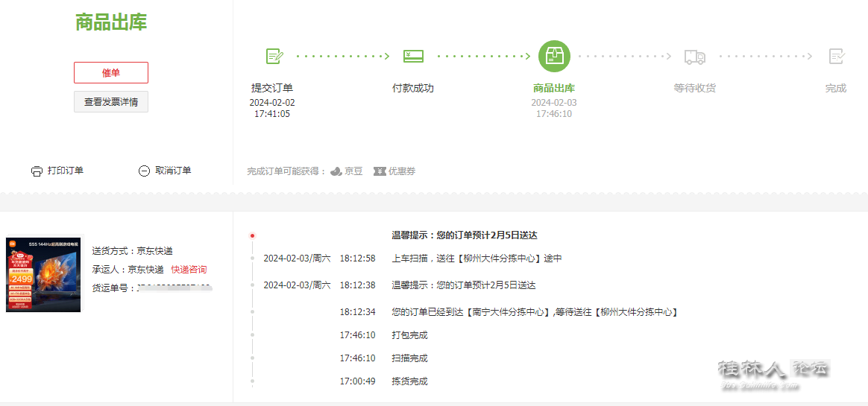Click the 打印订单 link text
868x406 pixels.
coord(66,171)
